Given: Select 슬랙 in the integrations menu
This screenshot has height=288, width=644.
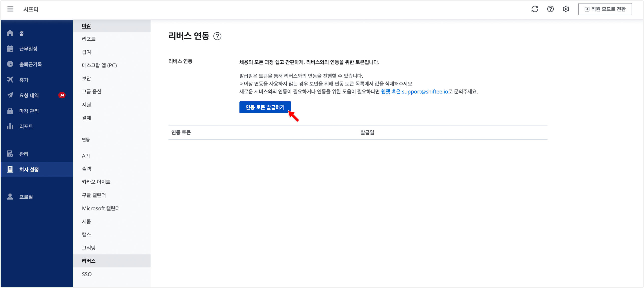Looking at the screenshot, I should point(87,169).
